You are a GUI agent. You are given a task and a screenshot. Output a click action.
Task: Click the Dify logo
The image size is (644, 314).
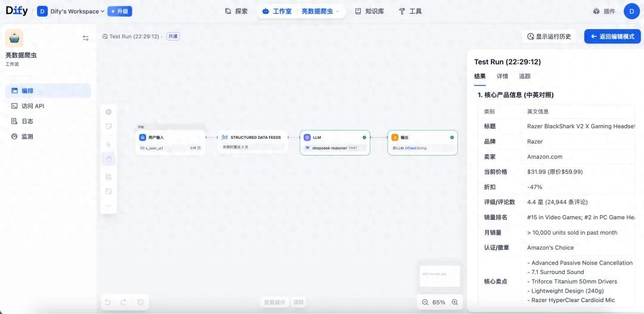(17, 11)
